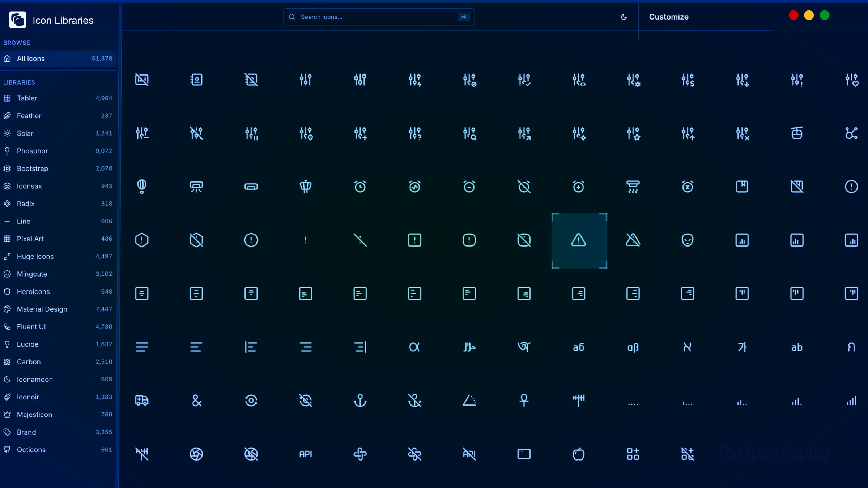Click the search icons input field
This screenshot has height=488, width=868.
point(378,17)
